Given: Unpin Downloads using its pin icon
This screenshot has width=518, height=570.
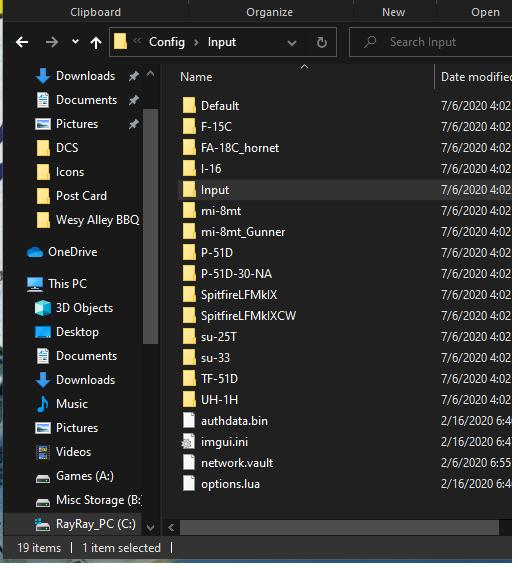Looking at the screenshot, I should click(x=134, y=76).
